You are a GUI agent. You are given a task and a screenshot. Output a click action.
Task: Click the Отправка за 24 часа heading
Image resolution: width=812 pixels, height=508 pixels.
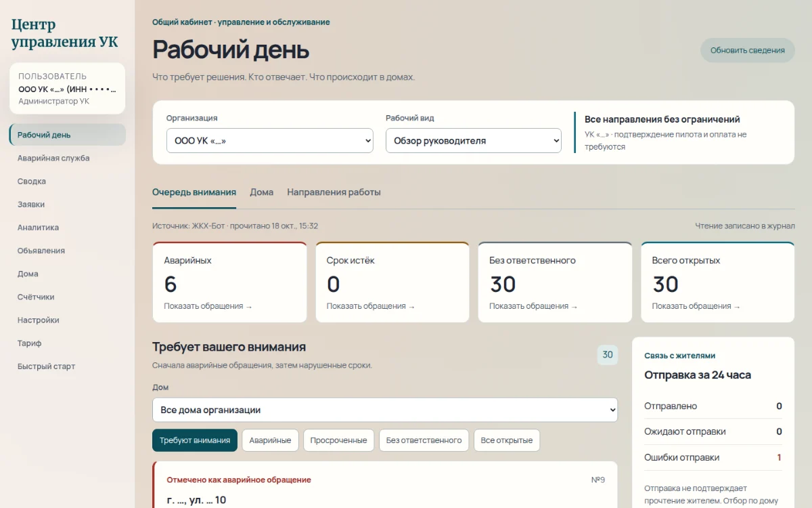point(698,375)
